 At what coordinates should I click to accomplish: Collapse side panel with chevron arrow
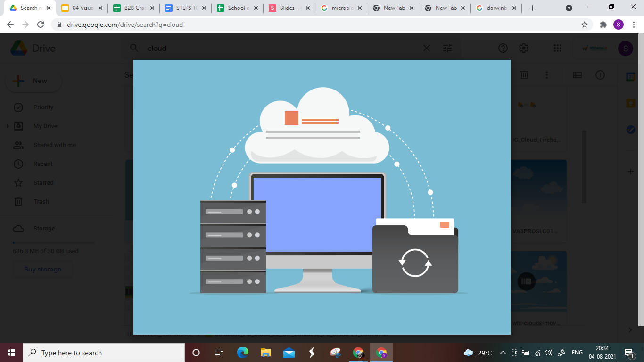[x=630, y=329]
